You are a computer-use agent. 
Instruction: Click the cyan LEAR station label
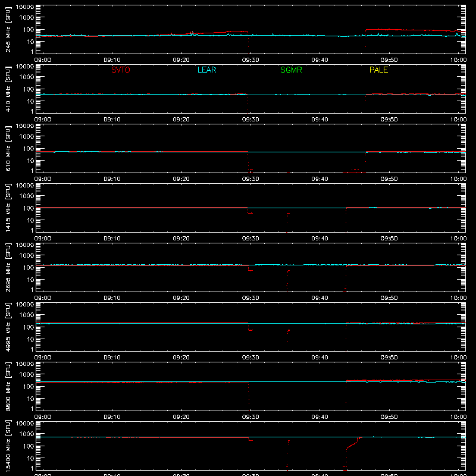click(x=206, y=70)
